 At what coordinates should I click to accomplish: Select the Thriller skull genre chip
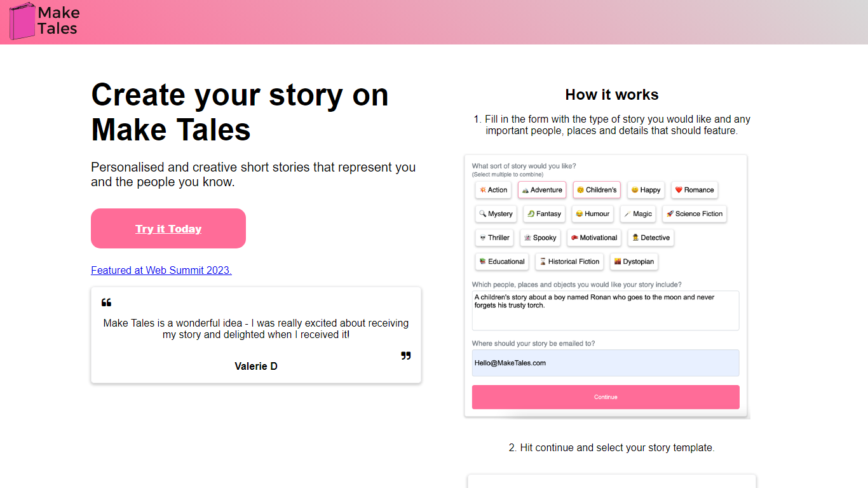494,238
